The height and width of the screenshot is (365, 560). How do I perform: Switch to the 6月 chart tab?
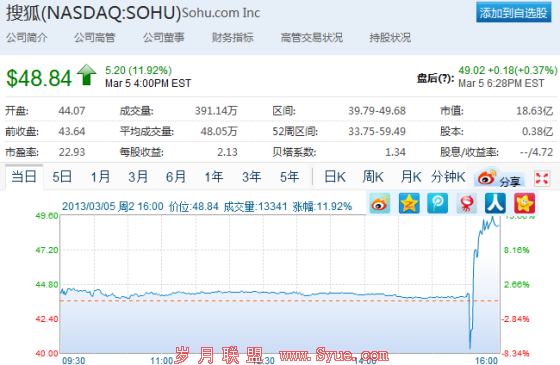point(176,177)
